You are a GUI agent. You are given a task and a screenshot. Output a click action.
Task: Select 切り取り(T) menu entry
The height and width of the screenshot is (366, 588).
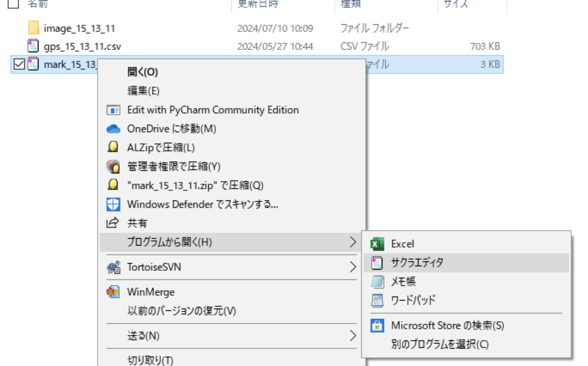(150, 360)
